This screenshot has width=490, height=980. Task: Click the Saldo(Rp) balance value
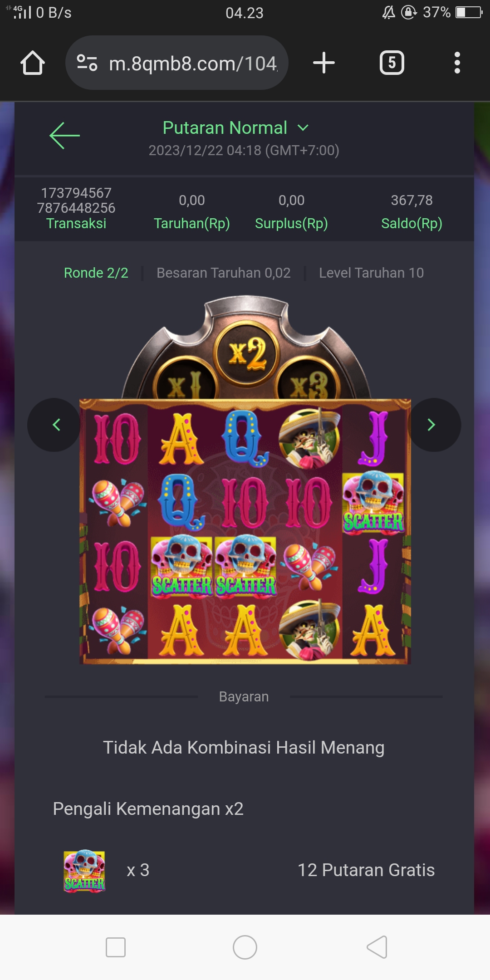[x=412, y=200]
